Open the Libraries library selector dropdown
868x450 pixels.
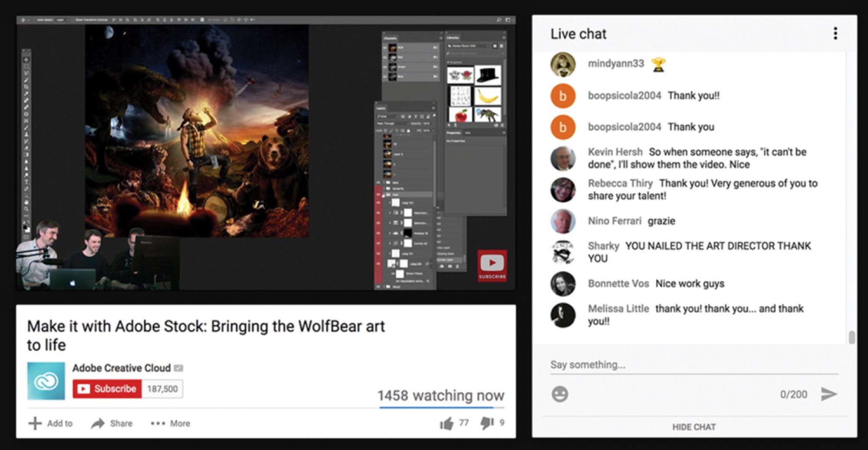(x=468, y=46)
